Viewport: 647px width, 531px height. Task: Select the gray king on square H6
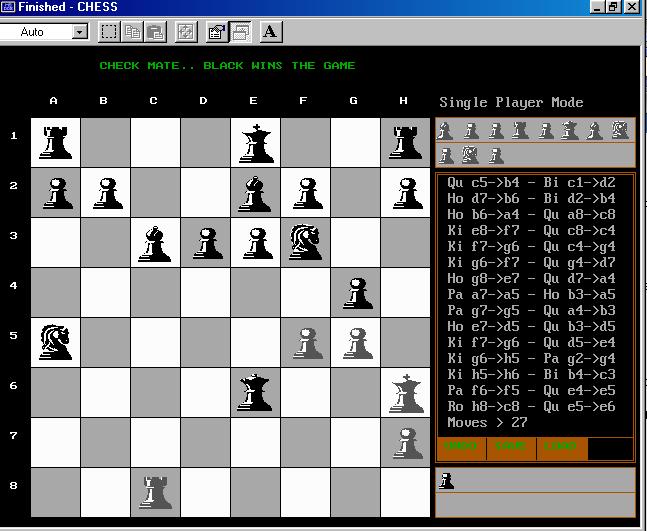(406, 394)
